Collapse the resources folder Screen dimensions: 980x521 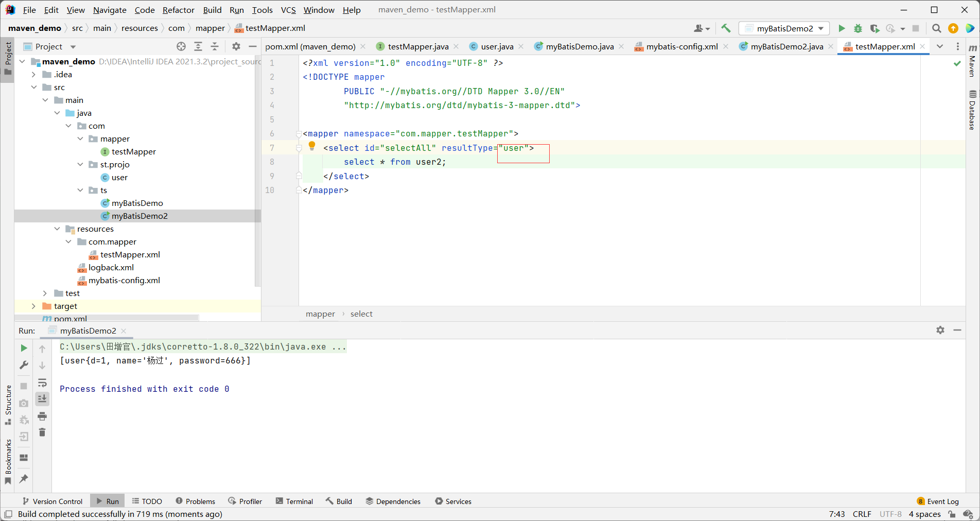tap(57, 229)
